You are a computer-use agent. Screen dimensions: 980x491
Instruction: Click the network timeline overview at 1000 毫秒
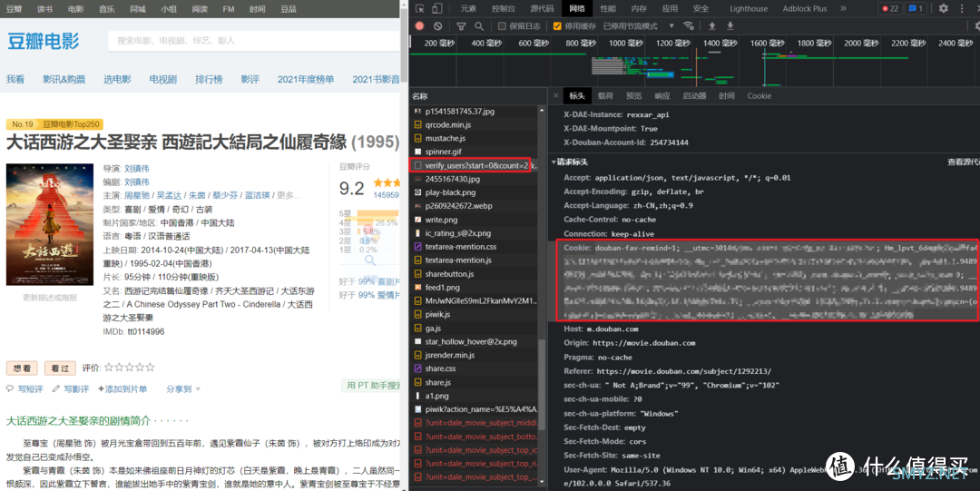coord(625,43)
